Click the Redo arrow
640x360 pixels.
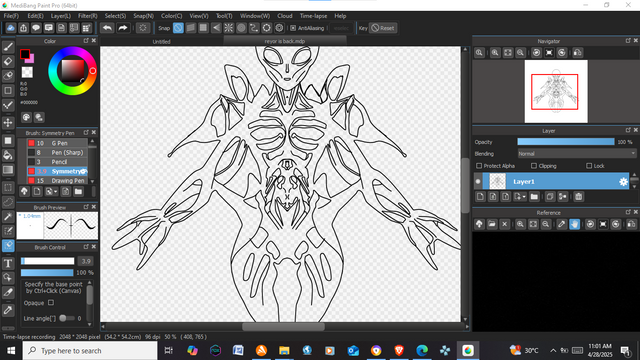pos(122,28)
